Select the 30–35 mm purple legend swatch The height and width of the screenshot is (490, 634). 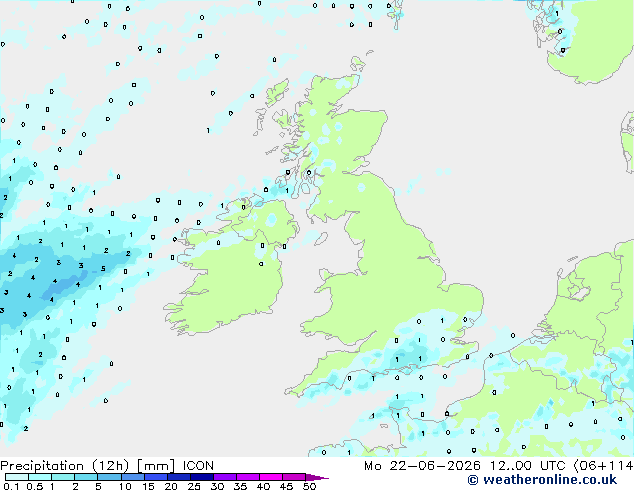pos(225,477)
